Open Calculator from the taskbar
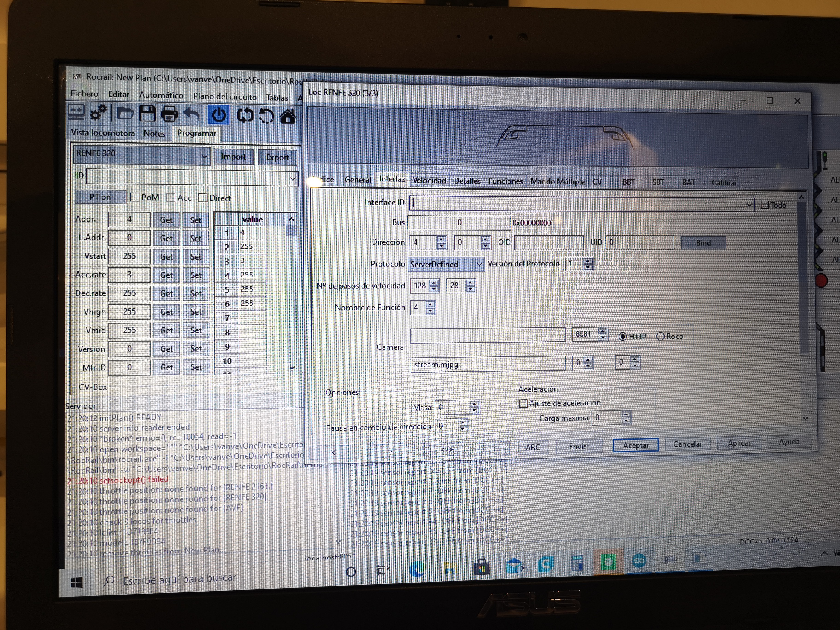 click(x=577, y=563)
